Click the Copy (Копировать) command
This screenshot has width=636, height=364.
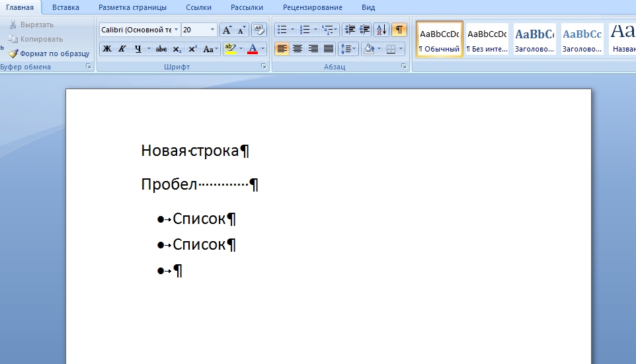[x=36, y=40]
